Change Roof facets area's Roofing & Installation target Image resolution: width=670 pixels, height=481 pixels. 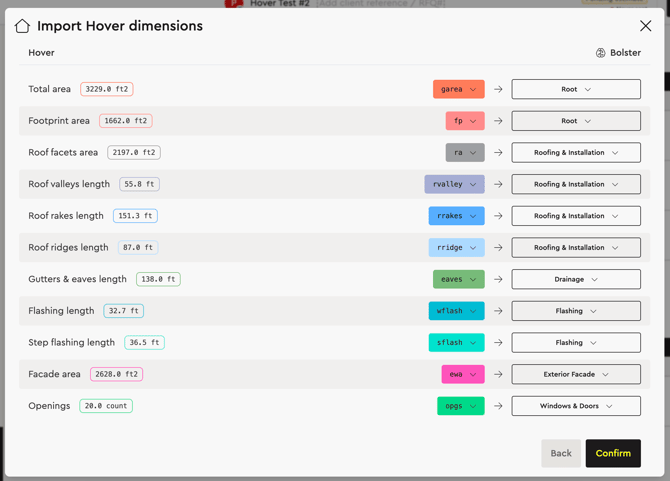[576, 153]
